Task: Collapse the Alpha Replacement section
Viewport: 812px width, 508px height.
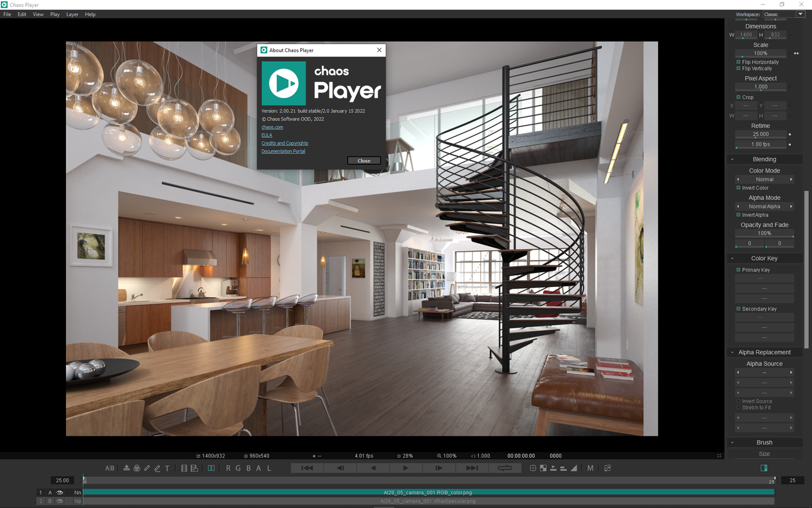Action: [x=733, y=352]
